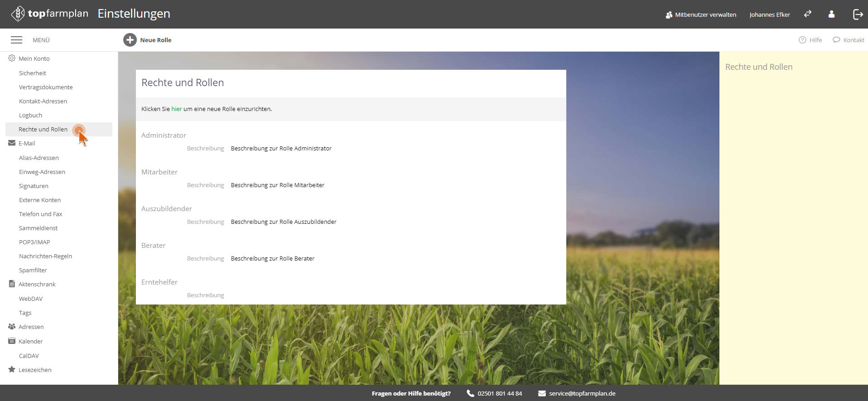Open Mein Konto in sidebar
The image size is (868, 401).
34,58
